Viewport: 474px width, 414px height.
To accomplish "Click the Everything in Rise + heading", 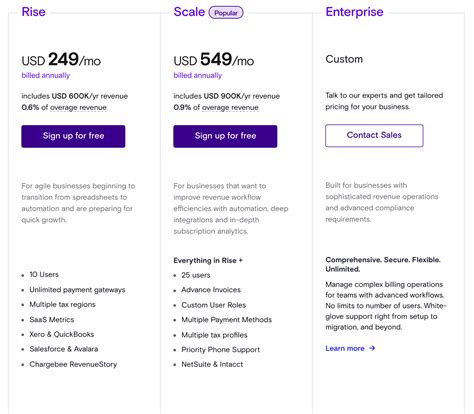I will [208, 261].
